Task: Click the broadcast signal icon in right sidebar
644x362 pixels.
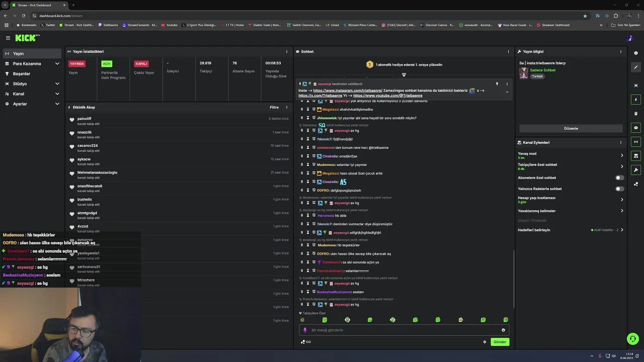Action: tap(636, 142)
